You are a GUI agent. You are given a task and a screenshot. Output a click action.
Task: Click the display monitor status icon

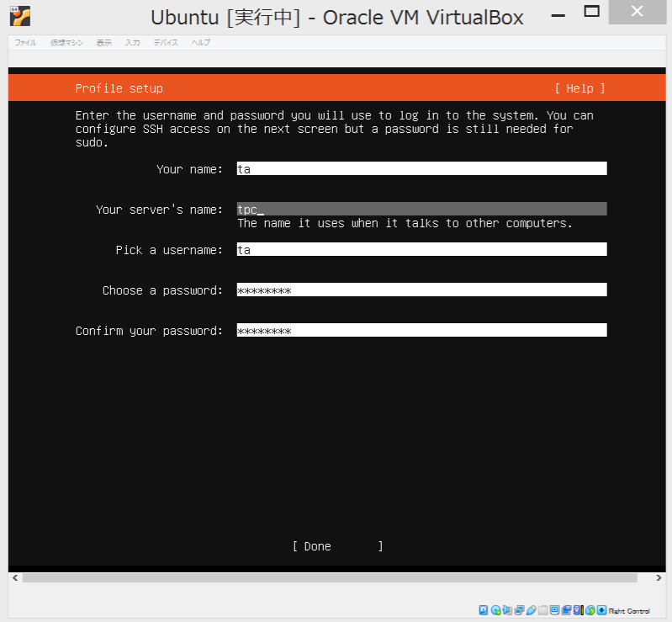tap(554, 610)
